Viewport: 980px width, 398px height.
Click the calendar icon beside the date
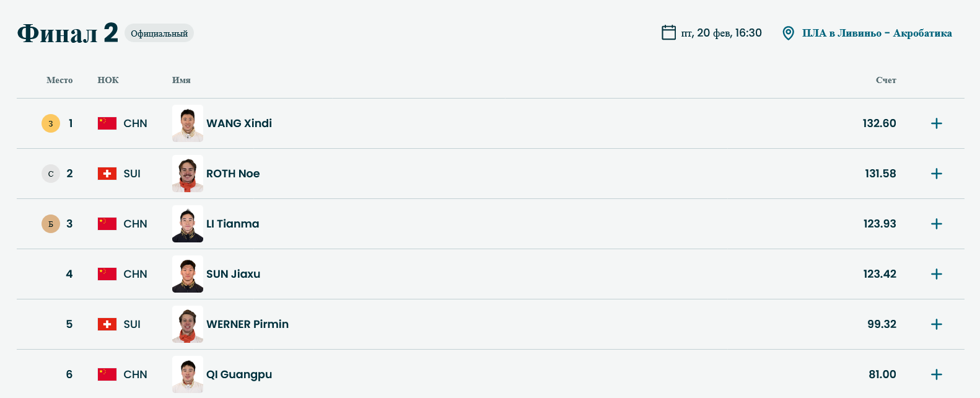(668, 33)
